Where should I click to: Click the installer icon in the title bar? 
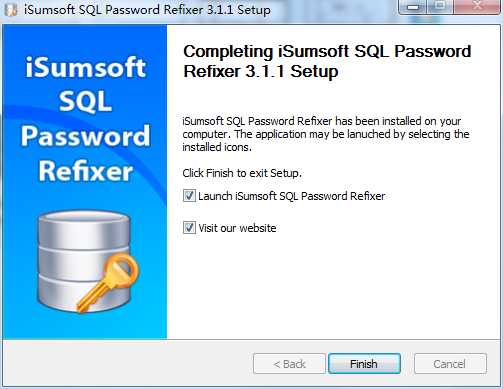coord(11,10)
